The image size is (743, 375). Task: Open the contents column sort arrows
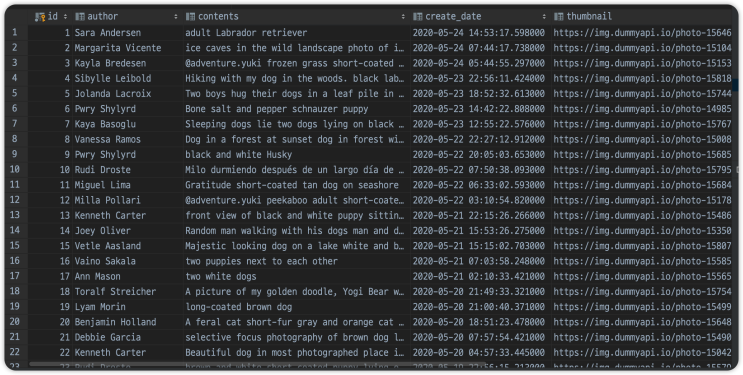point(403,17)
